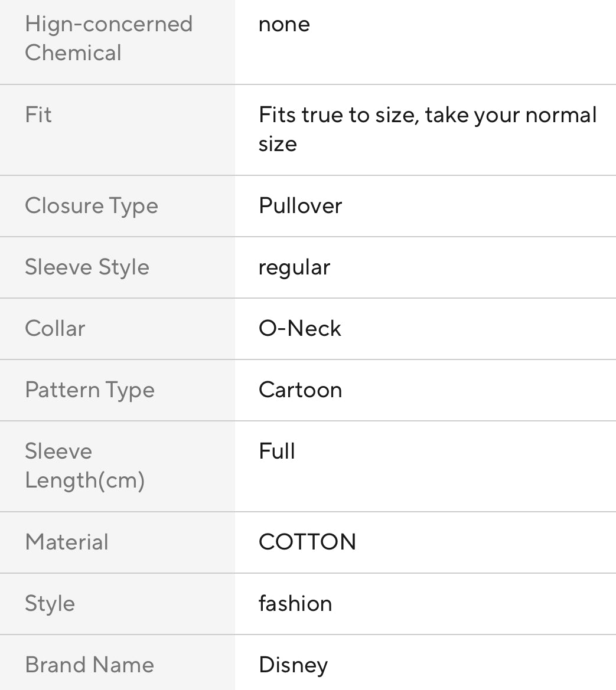Select the "fashion" style value
Screen dimensions: 616x690
[295, 604]
